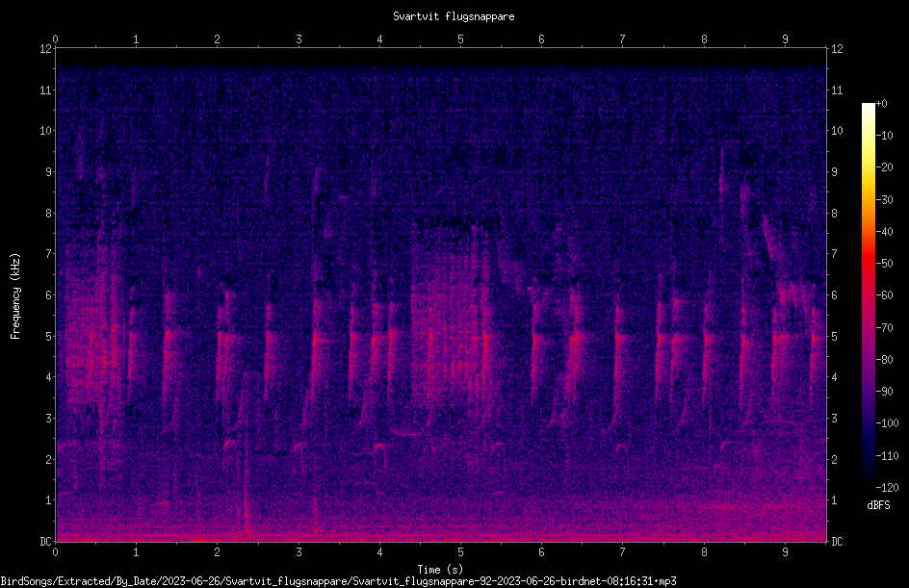Click the '-90' color scale label

(x=884, y=392)
